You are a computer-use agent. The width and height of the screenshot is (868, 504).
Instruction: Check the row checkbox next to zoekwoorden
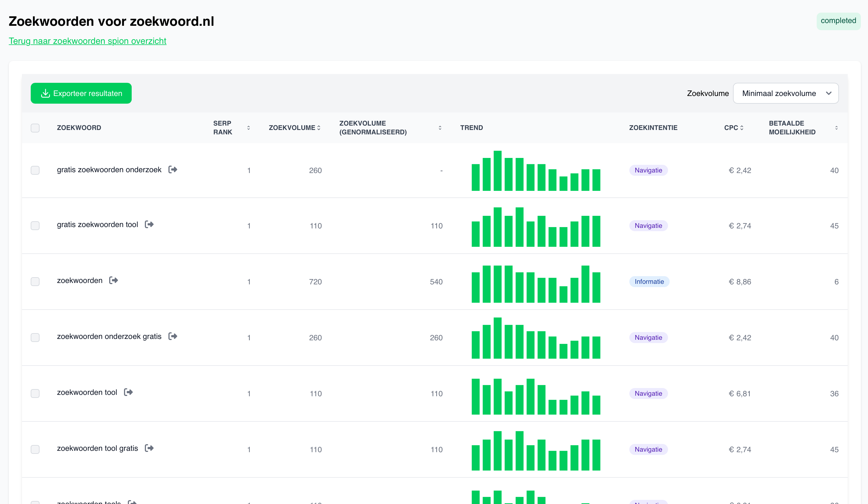(x=35, y=282)
